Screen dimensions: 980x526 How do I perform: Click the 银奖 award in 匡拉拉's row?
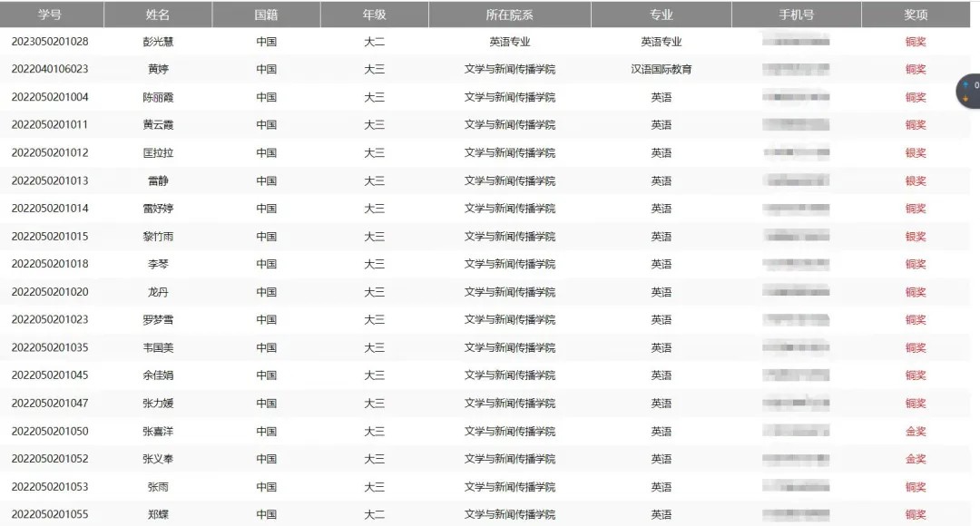[916, 153]
